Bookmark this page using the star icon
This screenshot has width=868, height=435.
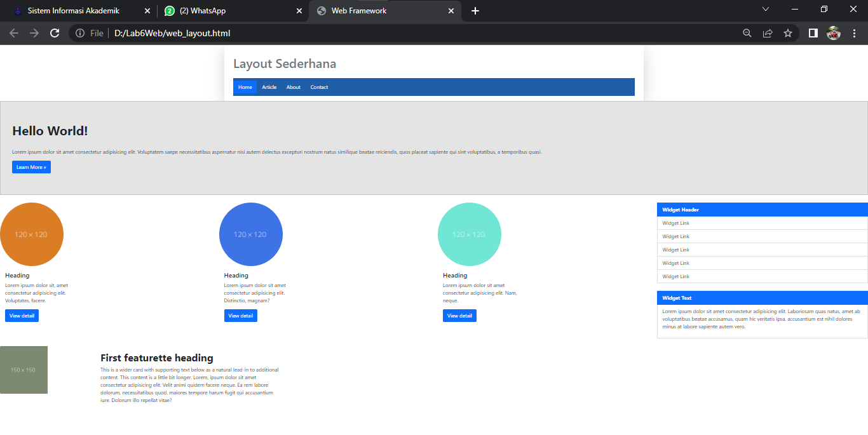pyautogui.click(x=789, y=32)
